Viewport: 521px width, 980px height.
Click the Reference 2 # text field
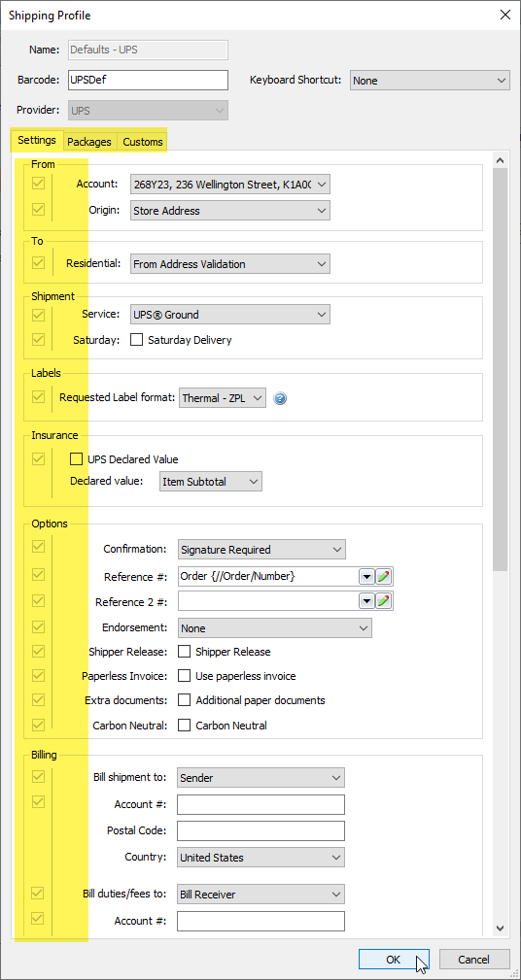coord(267,601)
